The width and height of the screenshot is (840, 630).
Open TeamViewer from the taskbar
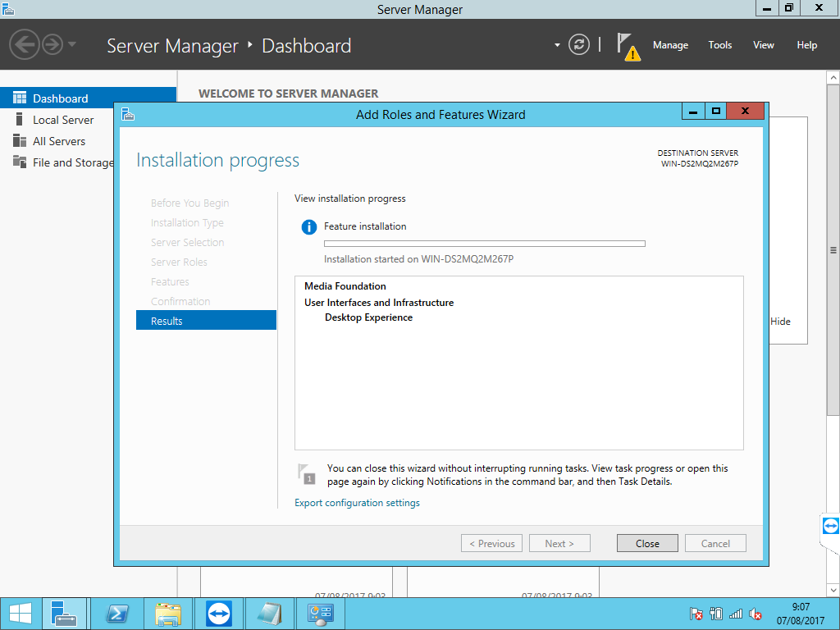point(219,614)
